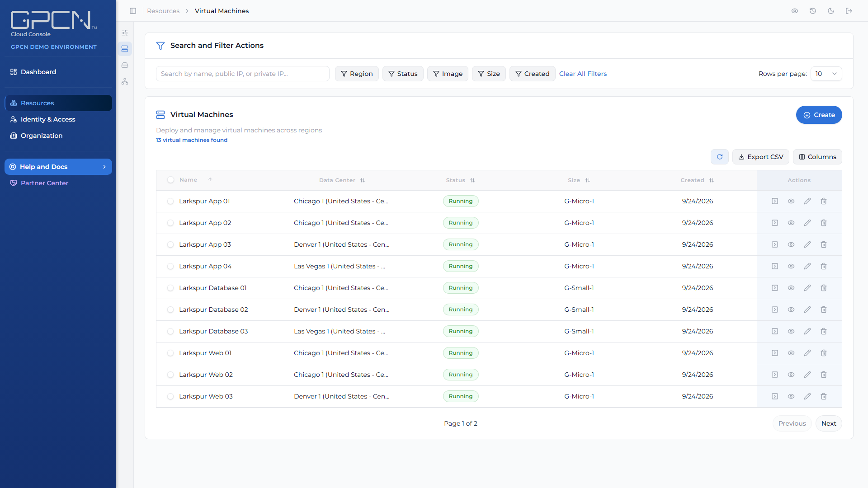
Task: Open the Region filter dropdown
Action: pyautogui.click(x=357, y=74)
